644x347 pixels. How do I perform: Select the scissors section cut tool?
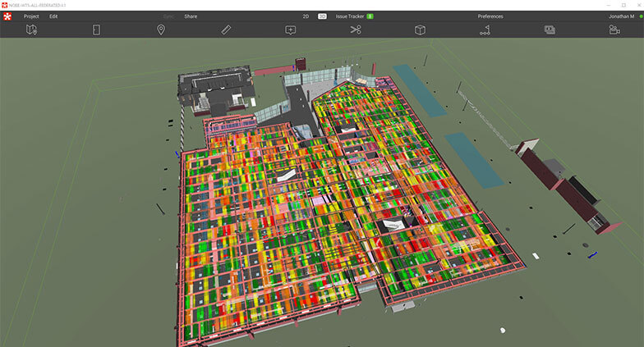pyautogui.click(x=355, y=30)
